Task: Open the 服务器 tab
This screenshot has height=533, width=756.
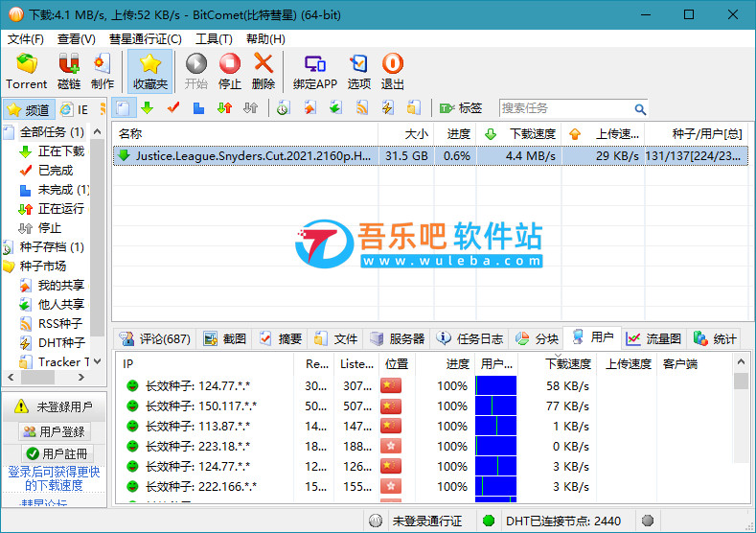Action: pos(398,339)
